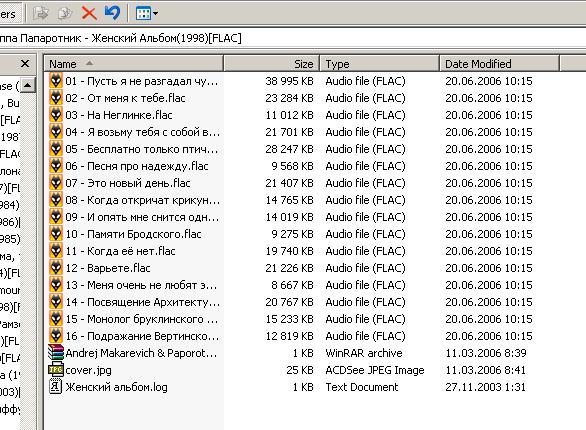The width and height of the screenshot is (586, 430).
Task: Click the blue Undo toolbar icon
Action: point(112,13)
